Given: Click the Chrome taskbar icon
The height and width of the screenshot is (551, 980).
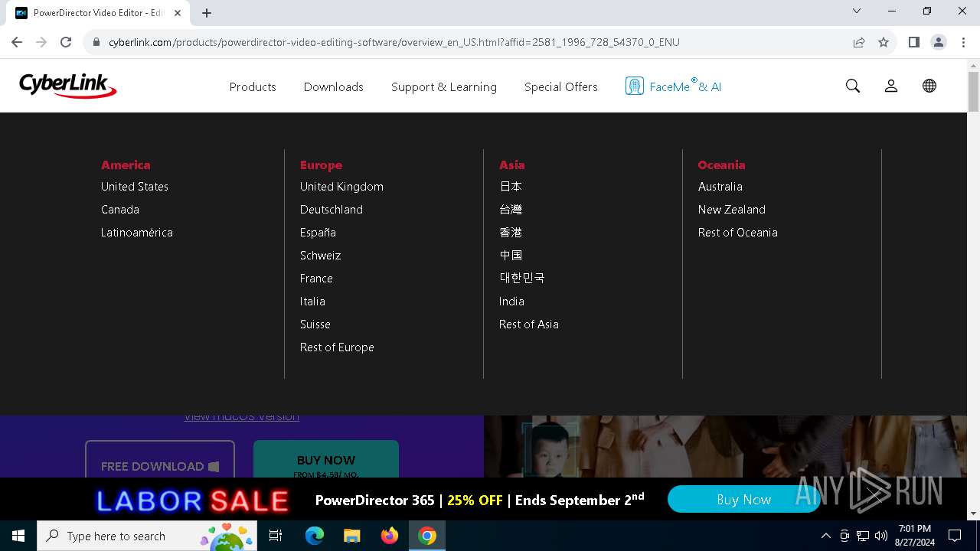Looking at the screenshot, I should (427, 536).
